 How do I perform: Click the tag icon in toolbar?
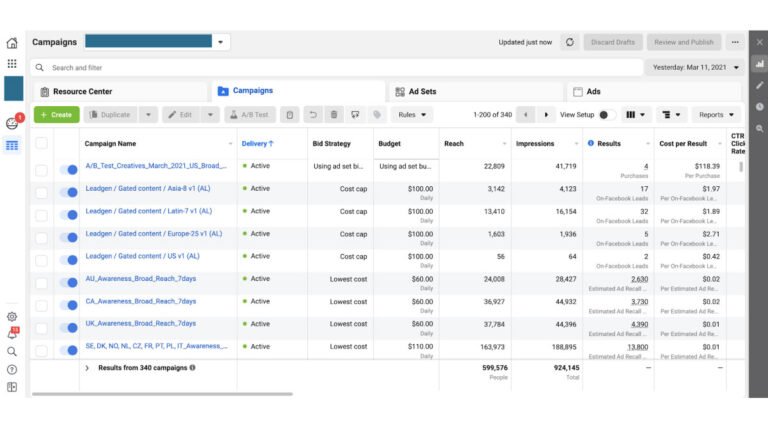(378, 115)
